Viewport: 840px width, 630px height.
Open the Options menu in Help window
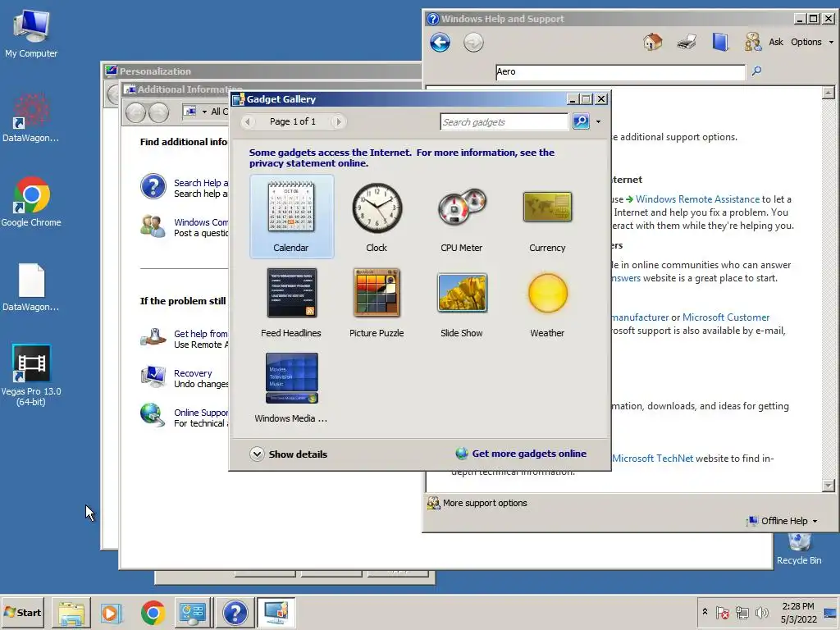[x=812, y=42]
